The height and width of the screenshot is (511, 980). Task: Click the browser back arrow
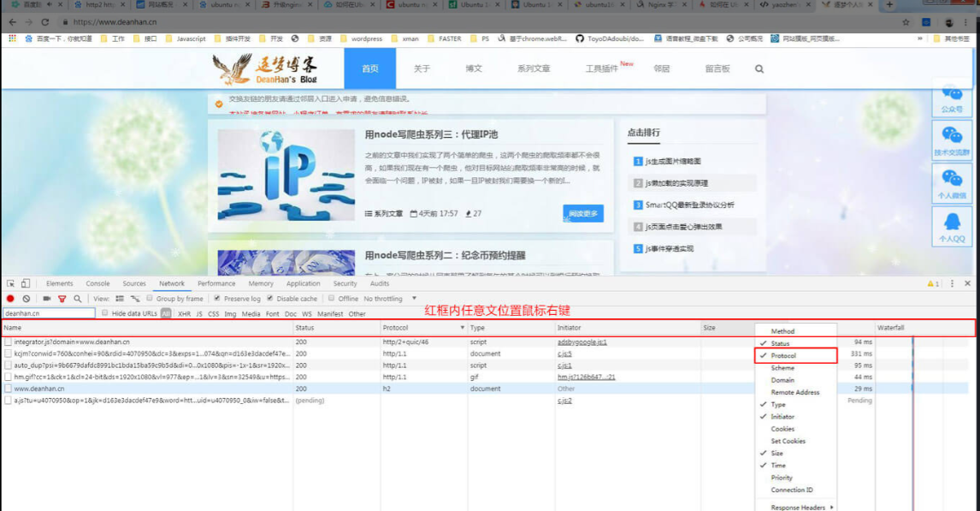click(x=13, y=22)
